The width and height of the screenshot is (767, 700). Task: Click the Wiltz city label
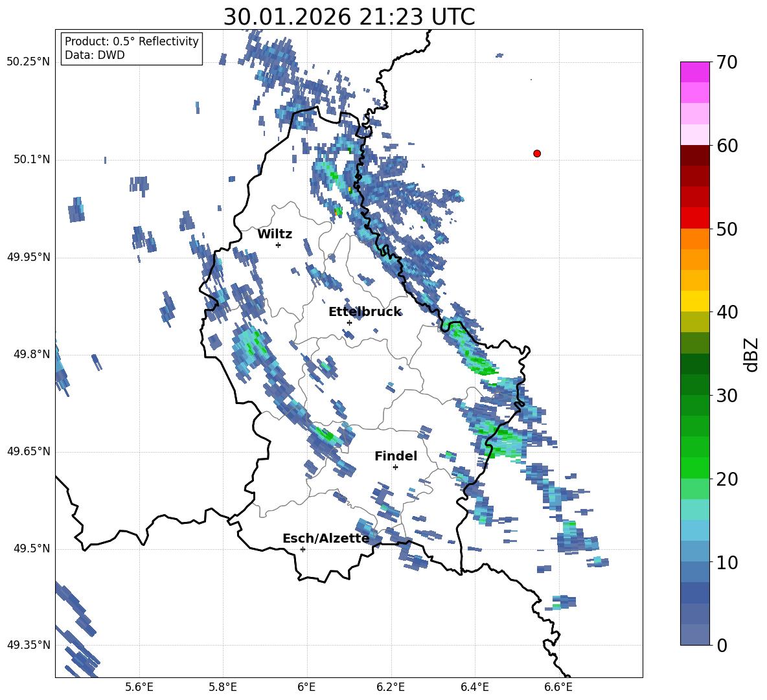point(275,234)
